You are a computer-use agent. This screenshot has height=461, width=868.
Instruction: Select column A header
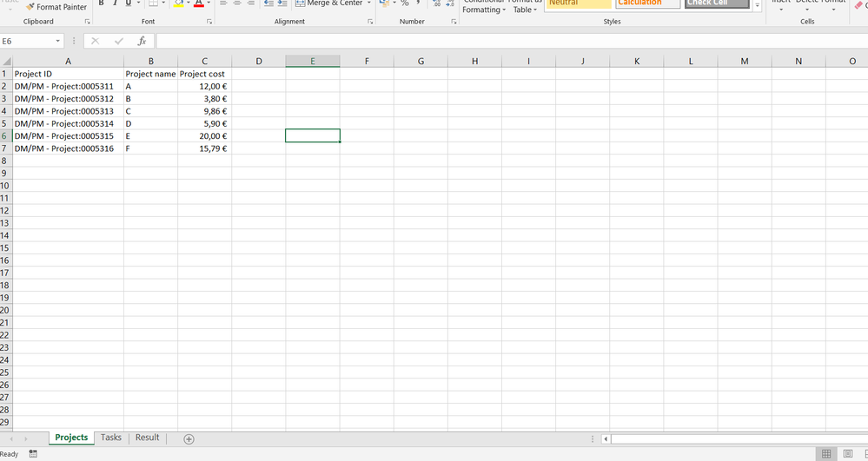tap(68, 62)
